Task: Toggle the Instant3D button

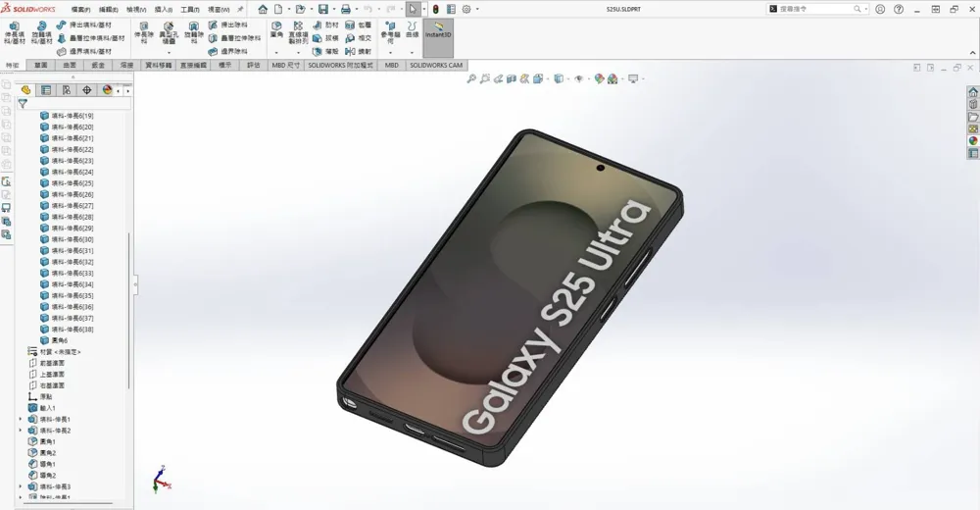Action: 437,36
